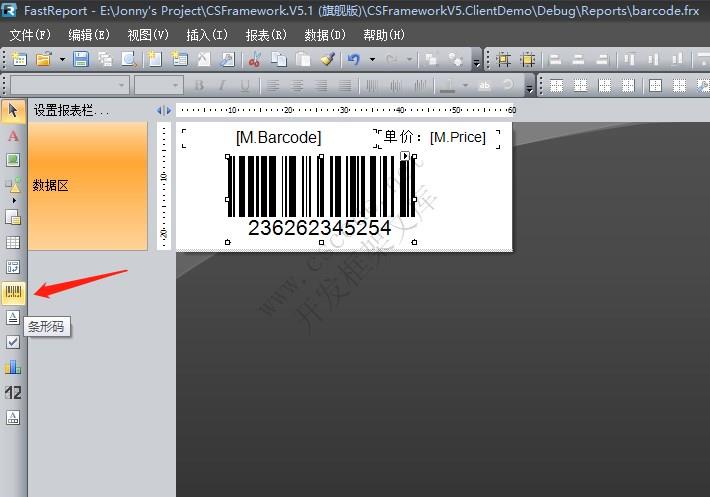
Task: Click the 设置报表栏... button
Action: [71, 110]
